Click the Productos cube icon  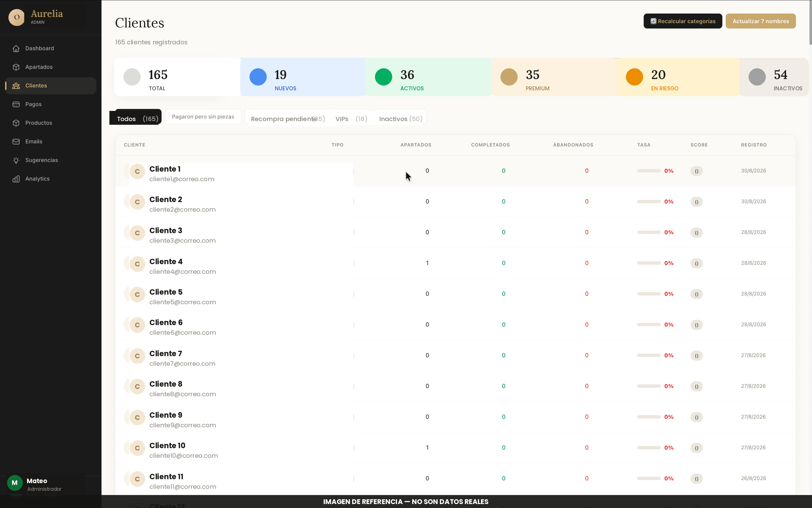pos(16,123)
